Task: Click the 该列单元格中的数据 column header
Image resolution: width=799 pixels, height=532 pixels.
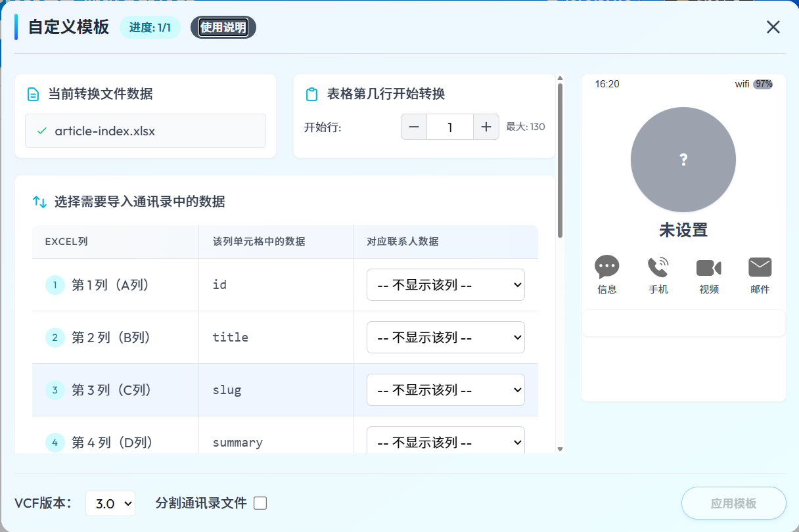Action: (259, 242)
